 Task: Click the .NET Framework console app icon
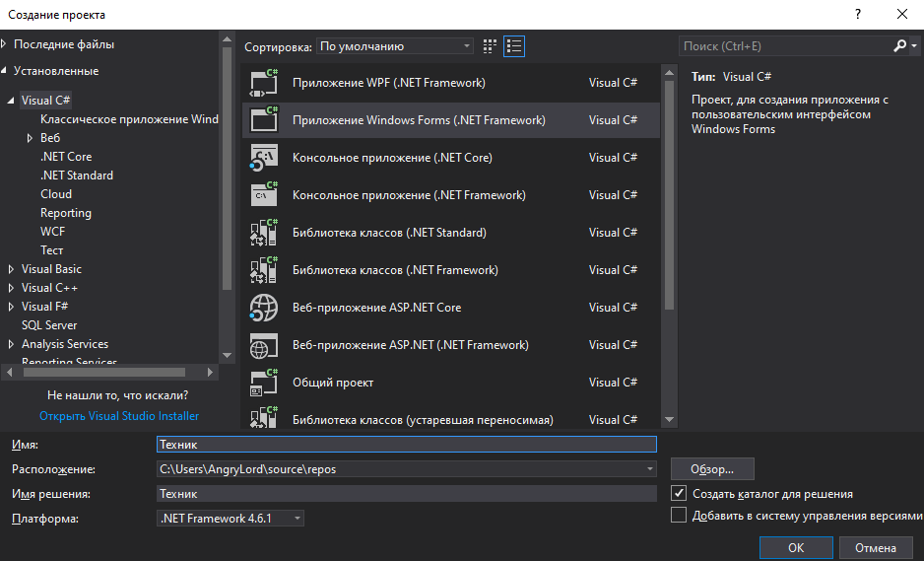[x=263, y=194]
